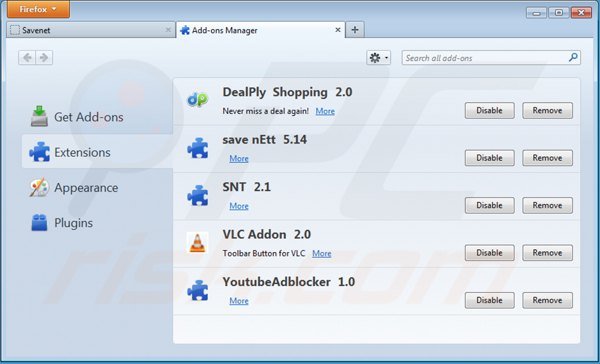Screen dimensions: 600x364
Task: Select the Extensions category
Action: 97,152
